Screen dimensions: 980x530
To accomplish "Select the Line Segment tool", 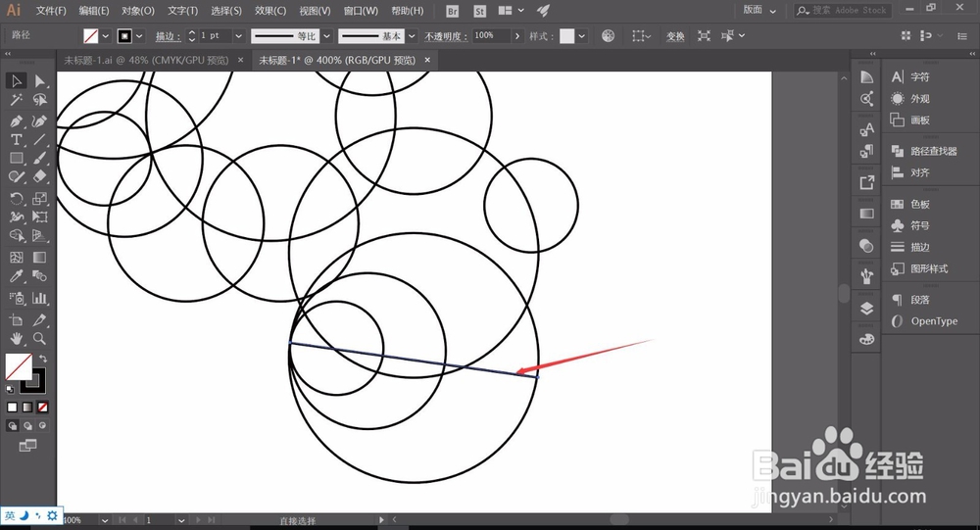I will tap(40, 139).
